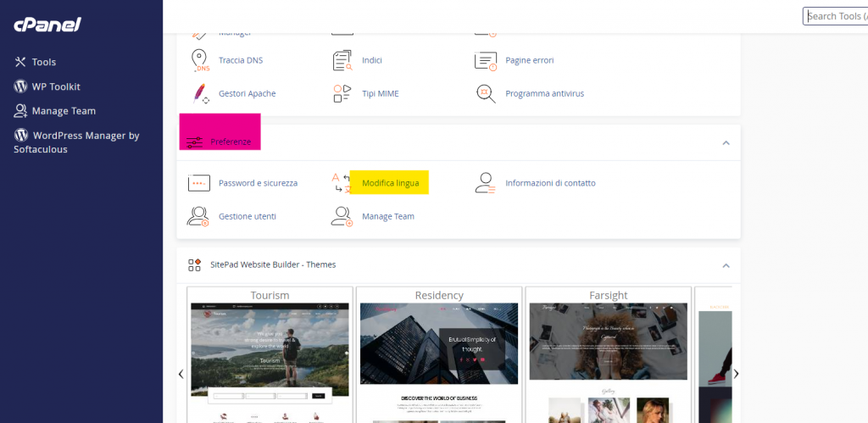Open the Gestione utenti icon
This screenshot has height=423, width=868.
(198, 216)
